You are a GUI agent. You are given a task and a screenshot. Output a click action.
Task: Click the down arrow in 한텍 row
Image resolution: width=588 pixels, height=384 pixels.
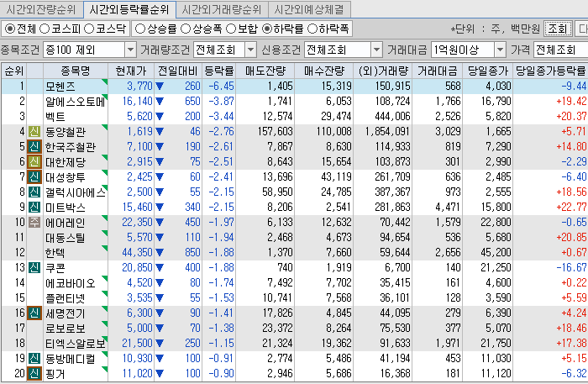point(160,253)
